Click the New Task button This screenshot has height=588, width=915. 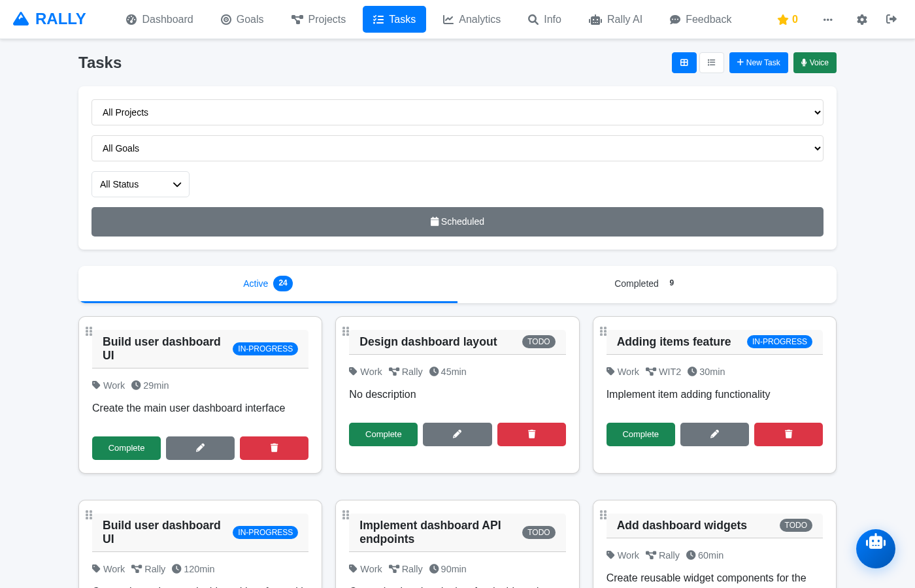(758, 62)
